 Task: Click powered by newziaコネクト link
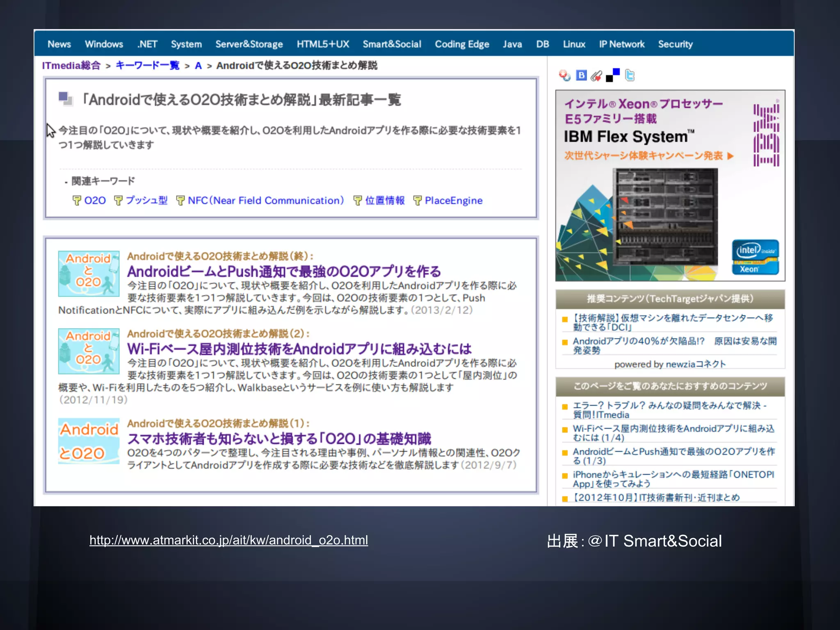point(670,364)
